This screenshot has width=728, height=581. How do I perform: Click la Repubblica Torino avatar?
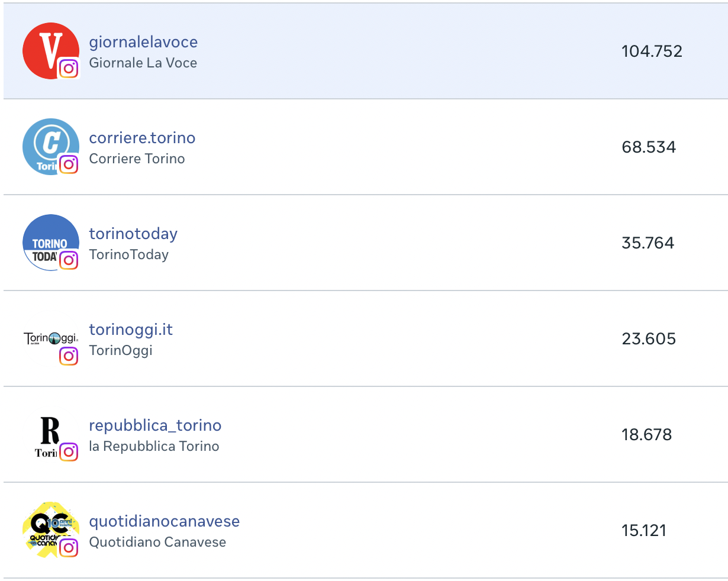(50, 434)
